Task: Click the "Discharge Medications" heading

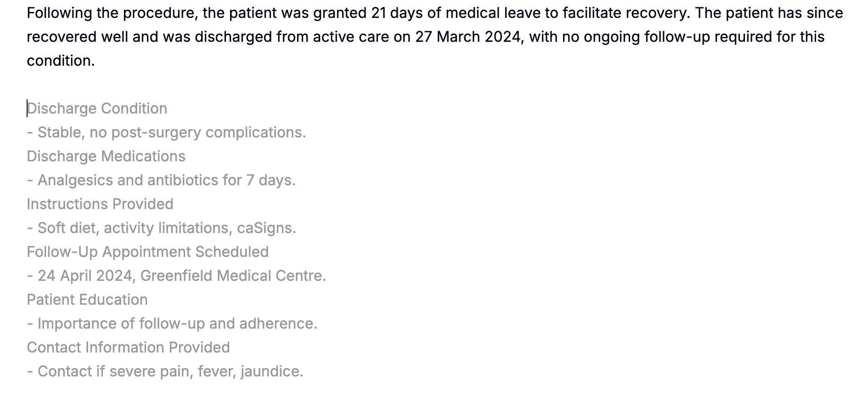Action: click(106, 156)
